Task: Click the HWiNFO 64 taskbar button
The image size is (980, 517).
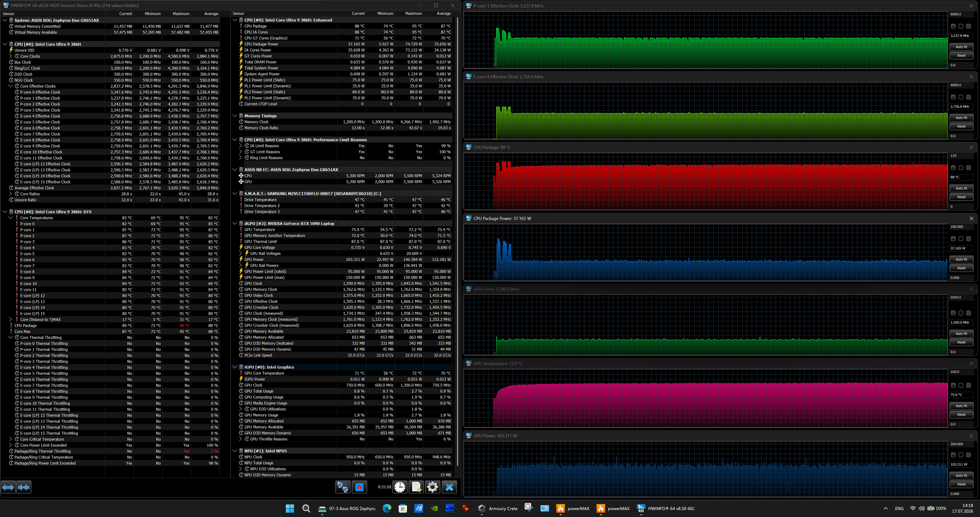Action: [x=666, y=508]
